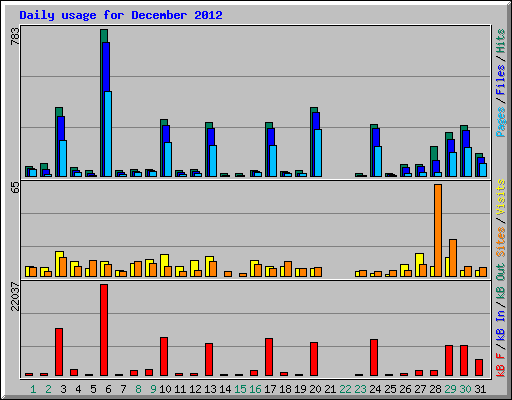Click the tallest red kB bar for day 6
Image resolution: width=512 pixels, height=400 pixels.
tap(104, 330)
